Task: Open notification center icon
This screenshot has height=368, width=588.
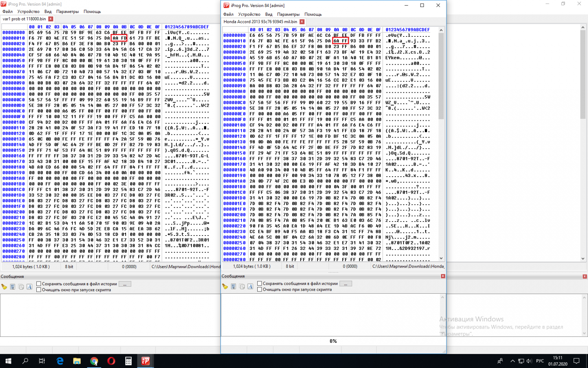Action: [x=577, y=361]
